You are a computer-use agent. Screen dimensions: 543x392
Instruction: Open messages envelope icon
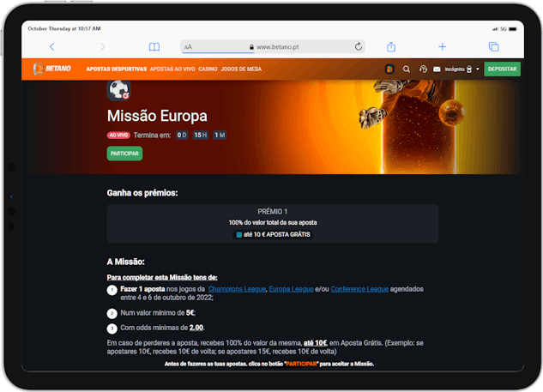pyautogui.click(x=437, y=69)
